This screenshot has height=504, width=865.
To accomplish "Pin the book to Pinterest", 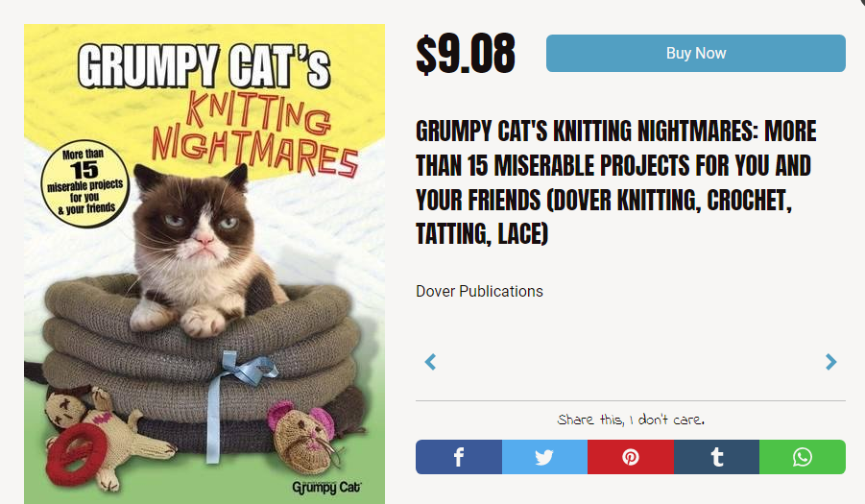I will (x=630, y=457).
